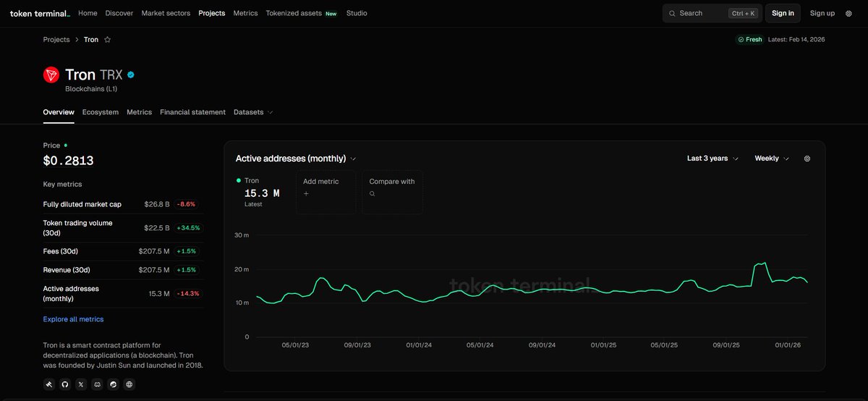Click the +34.5% change badge

[x=188, y=228]
